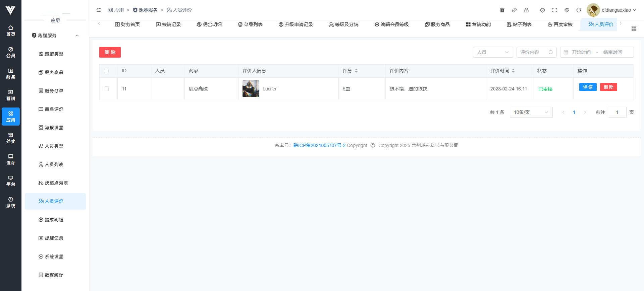644x291 pixels.
Task: Click the link icon in the top toolbar
Action: (514, 10)
